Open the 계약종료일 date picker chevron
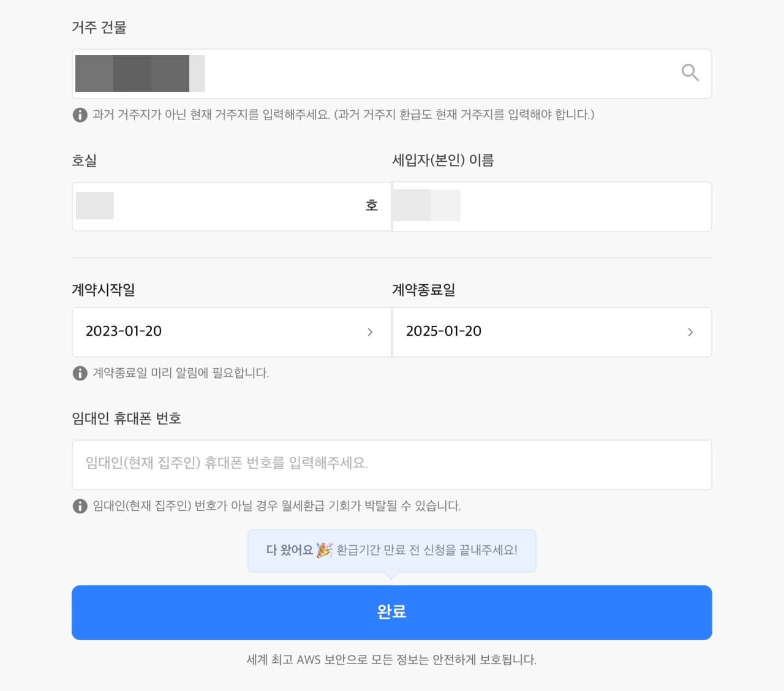Screen dimensions: 784x691 (690, 332)
